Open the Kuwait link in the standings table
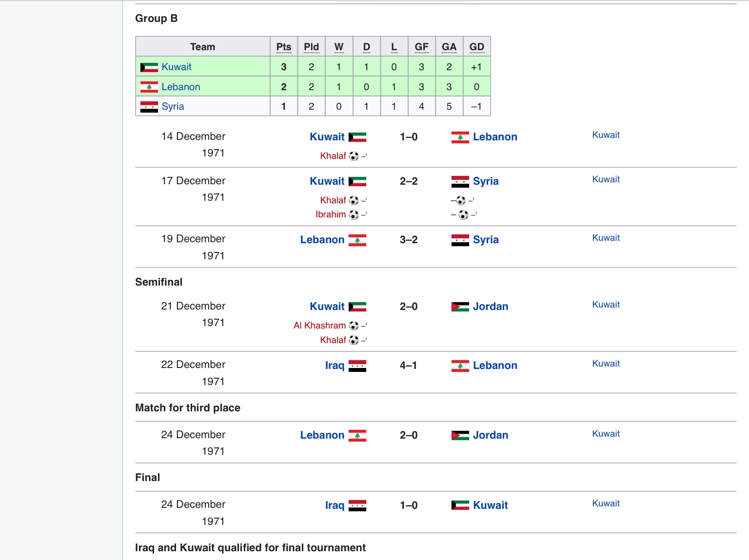749x560 pixels. click(x=177, y=67)
